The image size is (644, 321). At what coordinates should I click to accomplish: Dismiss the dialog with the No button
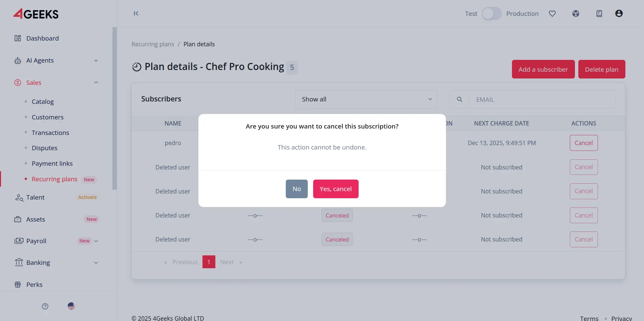pyautogui.click(x=296, y=189)
